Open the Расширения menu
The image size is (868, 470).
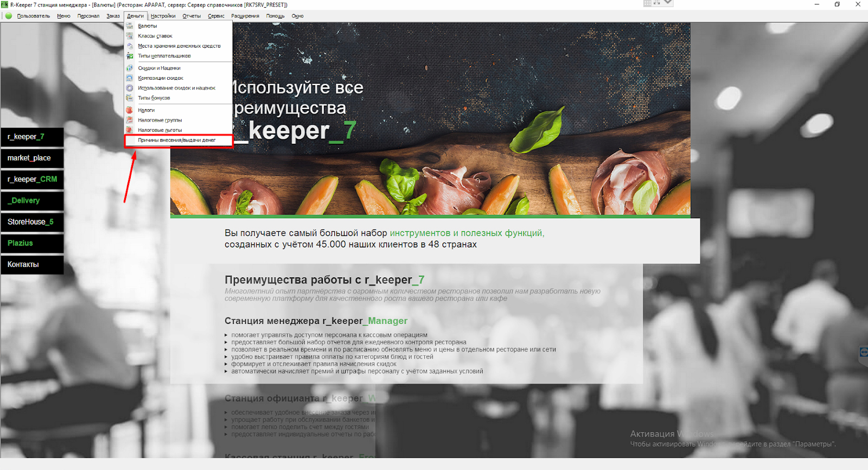pyautogui.click(x=245, y=16)
